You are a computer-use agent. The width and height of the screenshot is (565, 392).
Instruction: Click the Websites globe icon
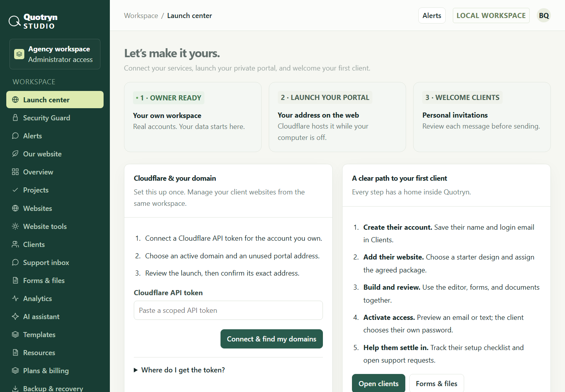coord(15,208)
